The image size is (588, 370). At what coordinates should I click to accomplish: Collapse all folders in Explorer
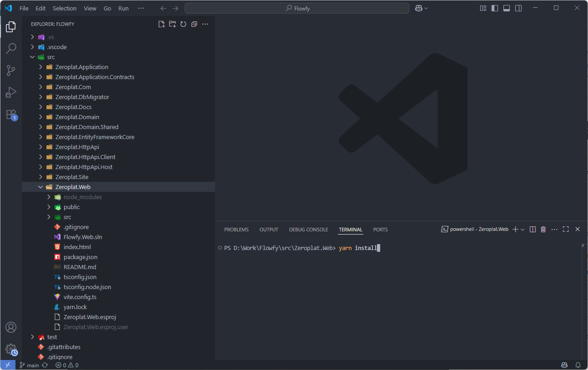pos(194,24)
